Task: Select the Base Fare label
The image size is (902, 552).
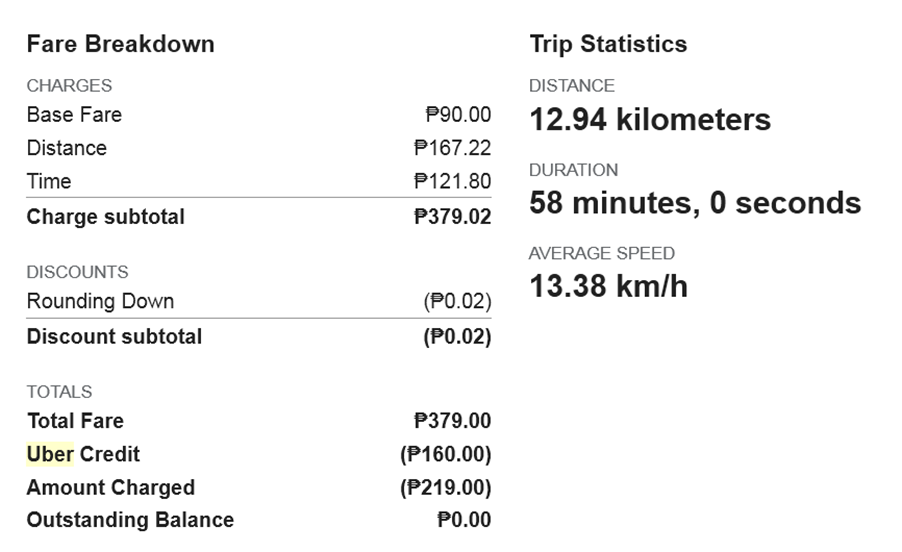Action: (x=74, y=114)
